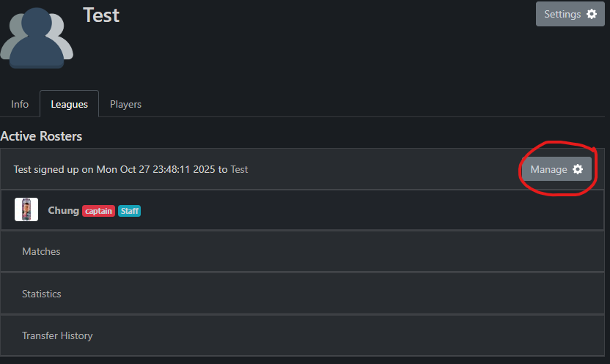Screen dimensions: 610x364
Task: Switch to the Info tab
Action: [20, 104]
